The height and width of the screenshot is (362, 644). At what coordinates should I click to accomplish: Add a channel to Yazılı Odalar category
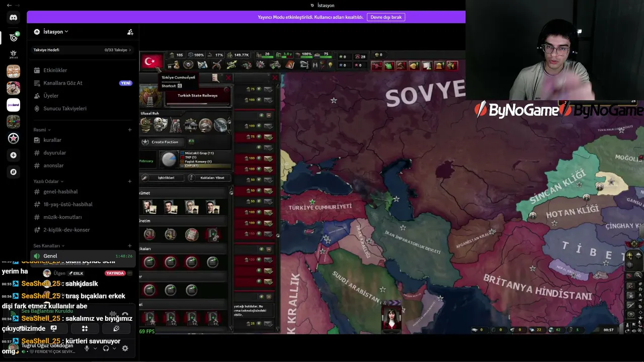click(130, 181)
